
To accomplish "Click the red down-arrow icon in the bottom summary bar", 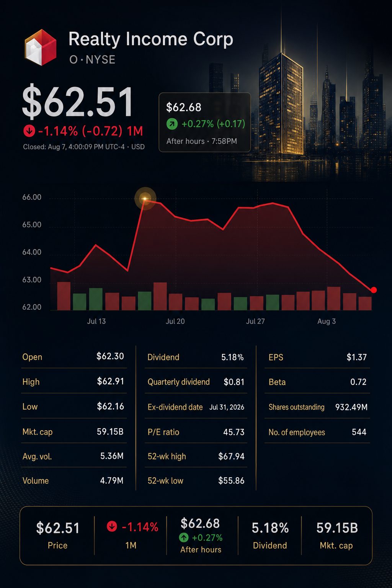I will 112,526.
